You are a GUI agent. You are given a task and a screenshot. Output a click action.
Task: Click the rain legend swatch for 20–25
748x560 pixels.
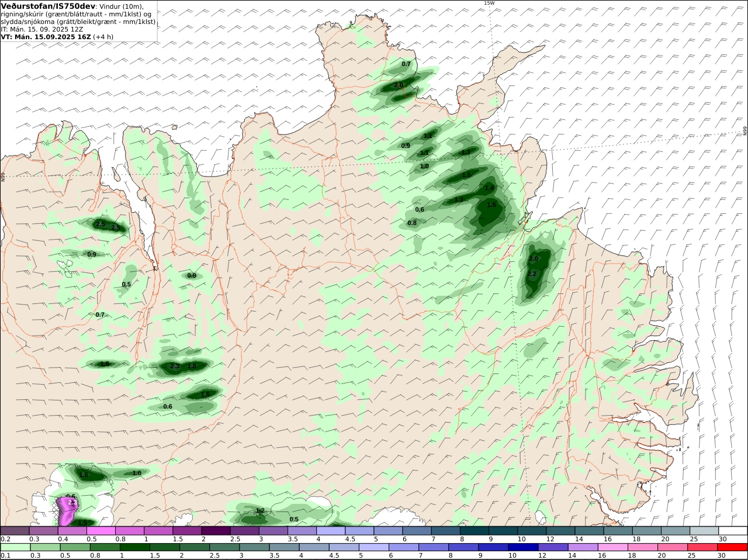coord(673,547)
